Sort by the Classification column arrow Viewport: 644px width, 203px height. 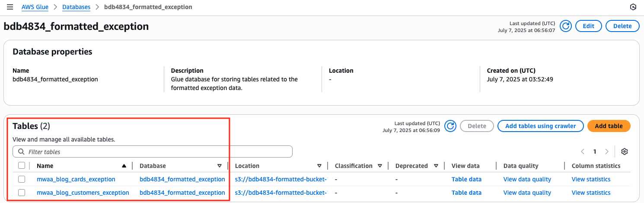380,166
